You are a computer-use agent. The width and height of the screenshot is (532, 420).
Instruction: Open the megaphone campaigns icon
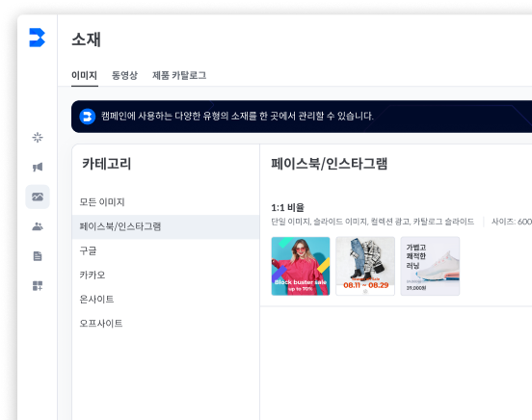[x=38, y=167]
